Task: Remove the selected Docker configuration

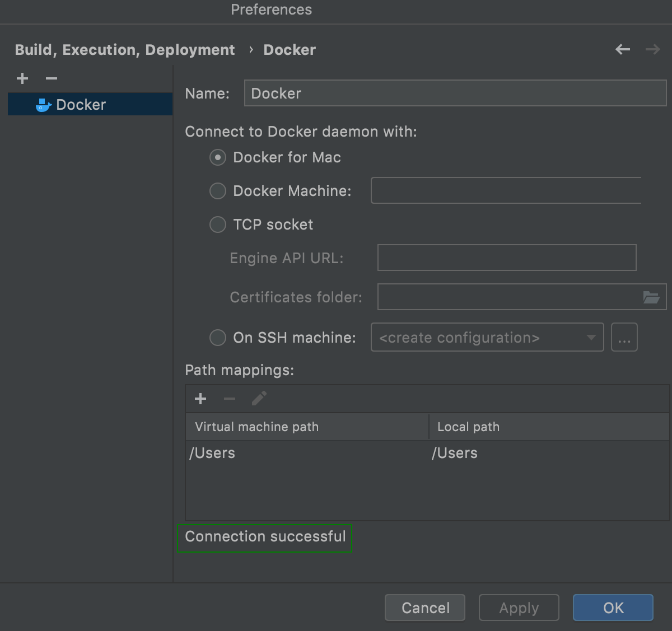Action: pyautogui.click(x=52, y=78)
